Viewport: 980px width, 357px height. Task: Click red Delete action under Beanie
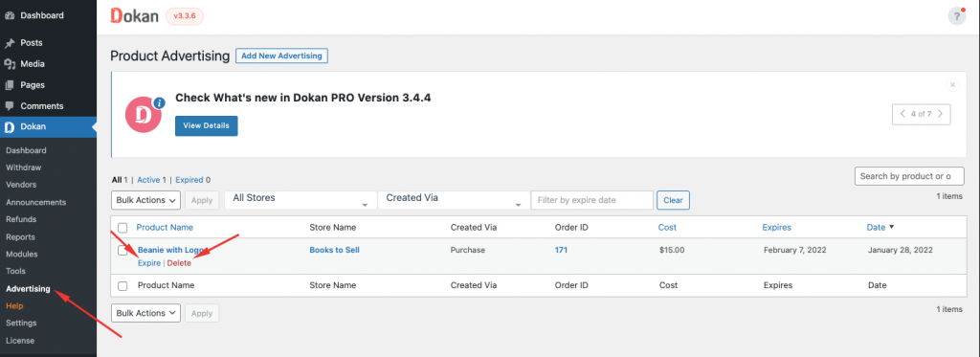(x=179, y=263)
